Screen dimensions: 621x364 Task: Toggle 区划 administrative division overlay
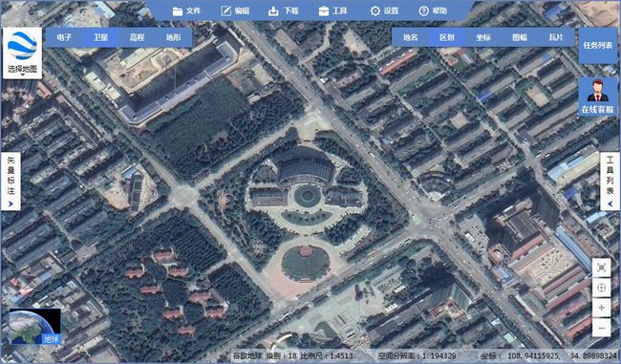pyautogui.click(x=447, y=37)
